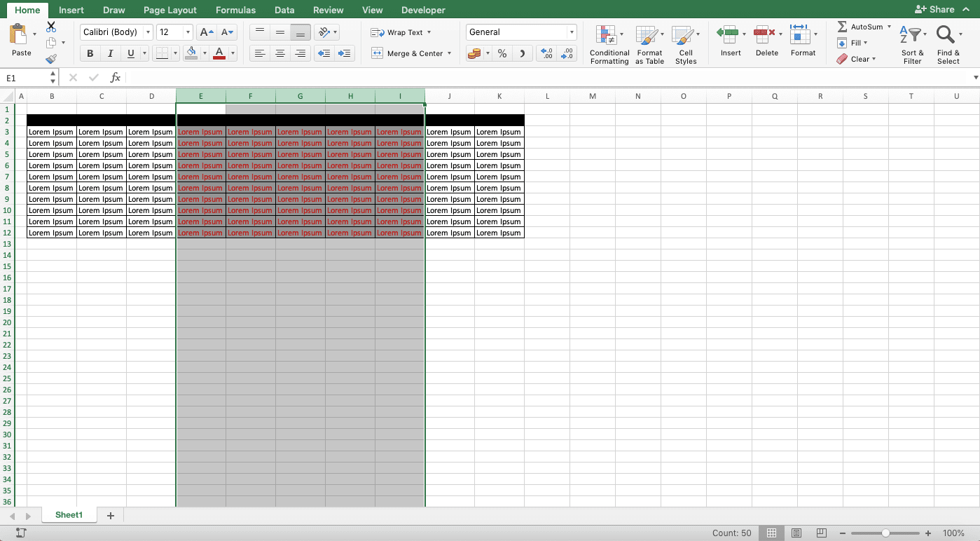Click the Sort & Filter icon
Image resolution: width=980 pixels, height=541 pixels.
click(911, 43)
